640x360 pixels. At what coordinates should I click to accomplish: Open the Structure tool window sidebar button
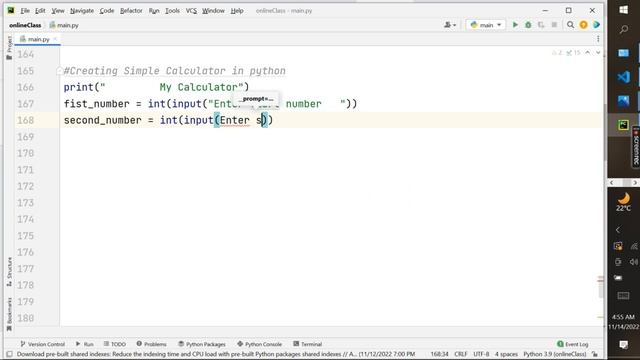(9, 271)
